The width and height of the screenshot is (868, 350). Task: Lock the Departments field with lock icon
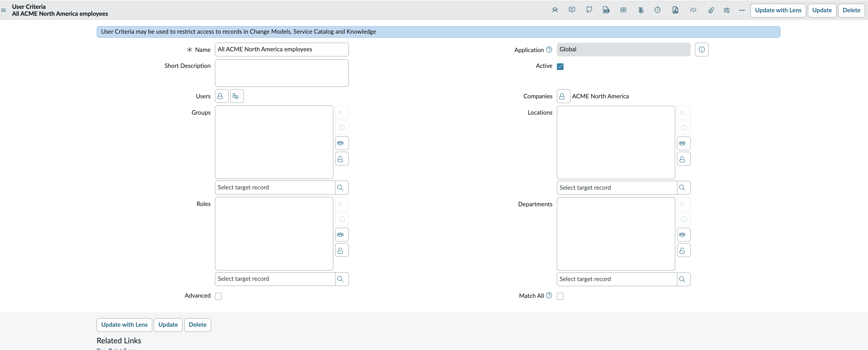pos(683,251)
